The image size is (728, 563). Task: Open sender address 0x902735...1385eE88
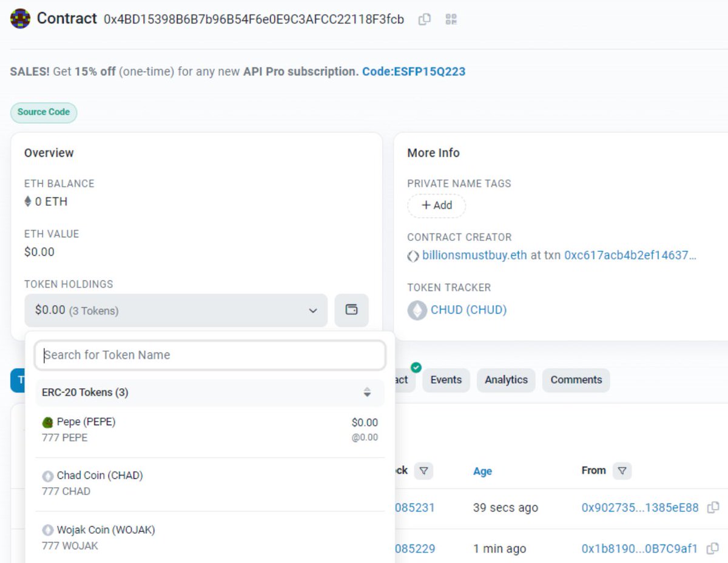click(x=640, y=508)
